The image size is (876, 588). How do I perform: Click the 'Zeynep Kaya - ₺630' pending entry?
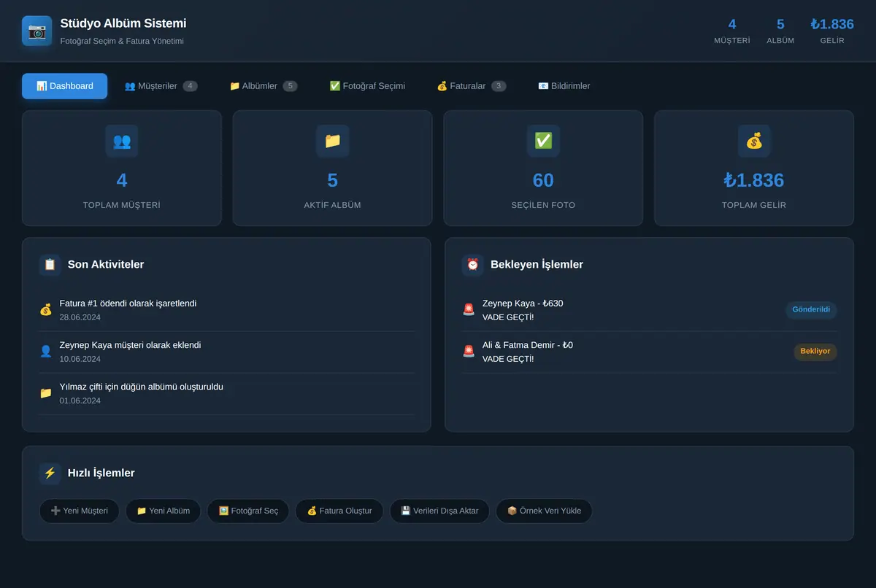(650, 311)
